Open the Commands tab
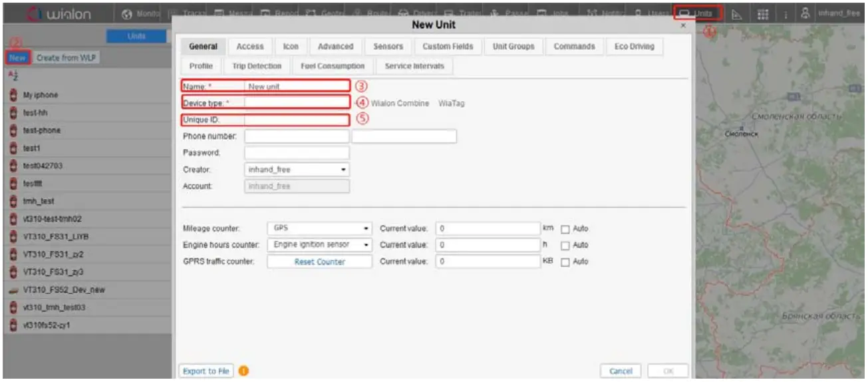 574,47
